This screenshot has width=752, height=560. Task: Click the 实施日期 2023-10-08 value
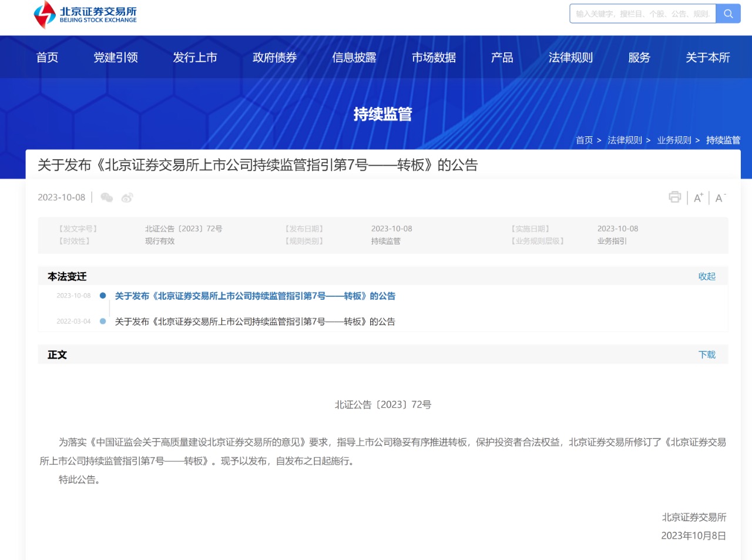[617, 229]
